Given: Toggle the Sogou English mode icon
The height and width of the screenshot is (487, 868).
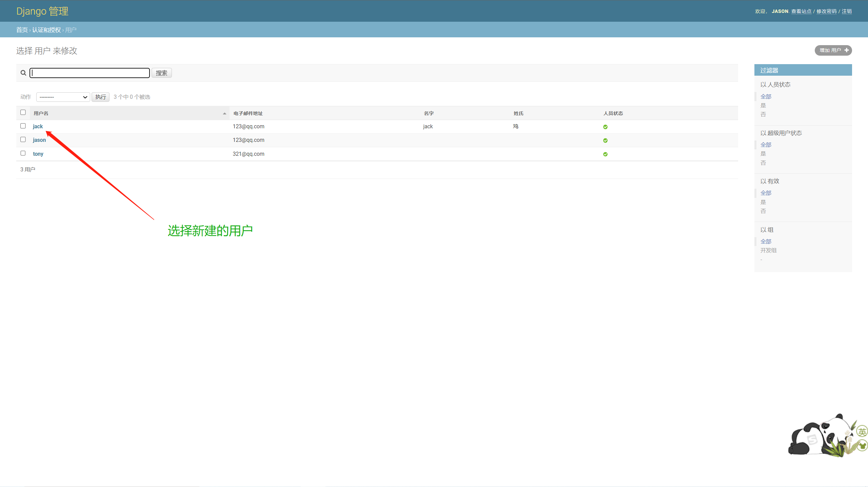Looking at the screenshot, I should (x=862, y=432).
